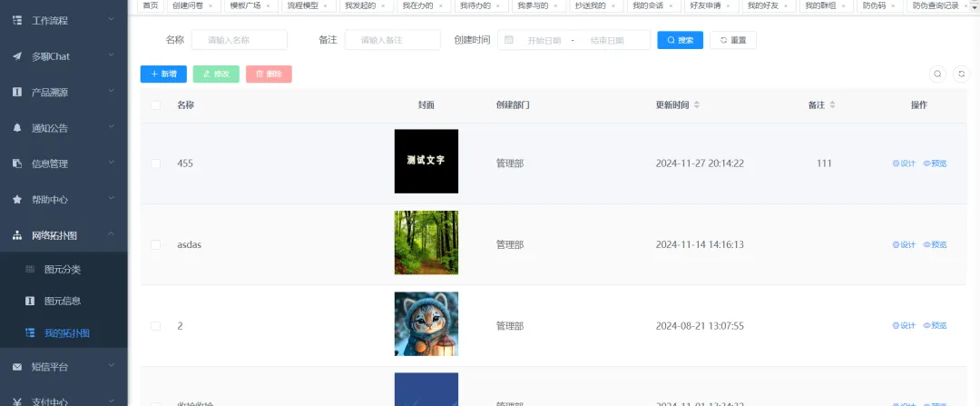Viewport: 980px width, 406px height.
Task: Click the 测试文字 cover thumbnail
Action: [426, 162]
